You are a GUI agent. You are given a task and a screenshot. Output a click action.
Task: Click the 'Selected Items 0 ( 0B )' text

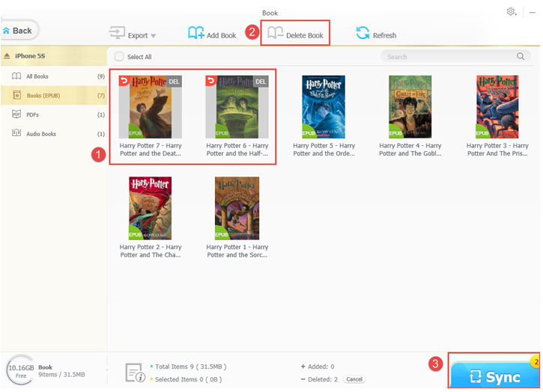(189, 379)
